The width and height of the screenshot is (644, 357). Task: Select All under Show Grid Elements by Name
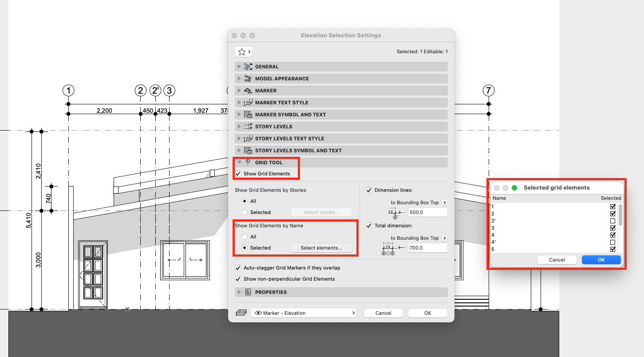pos(244,236)
